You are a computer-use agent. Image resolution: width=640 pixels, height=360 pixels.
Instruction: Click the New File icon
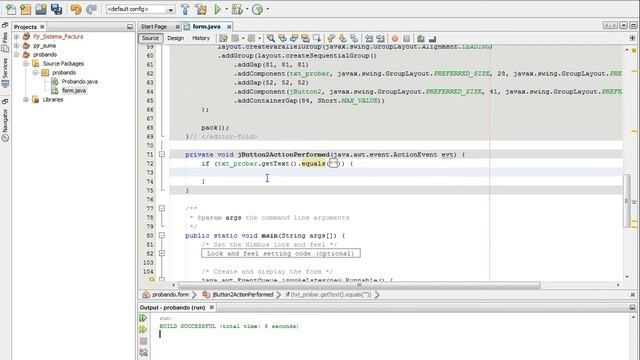click(11, 9)
